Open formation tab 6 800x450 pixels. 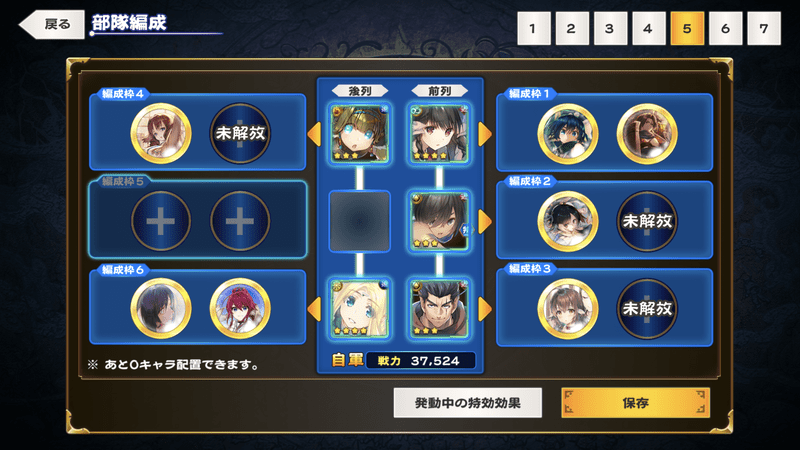point(726,29)
